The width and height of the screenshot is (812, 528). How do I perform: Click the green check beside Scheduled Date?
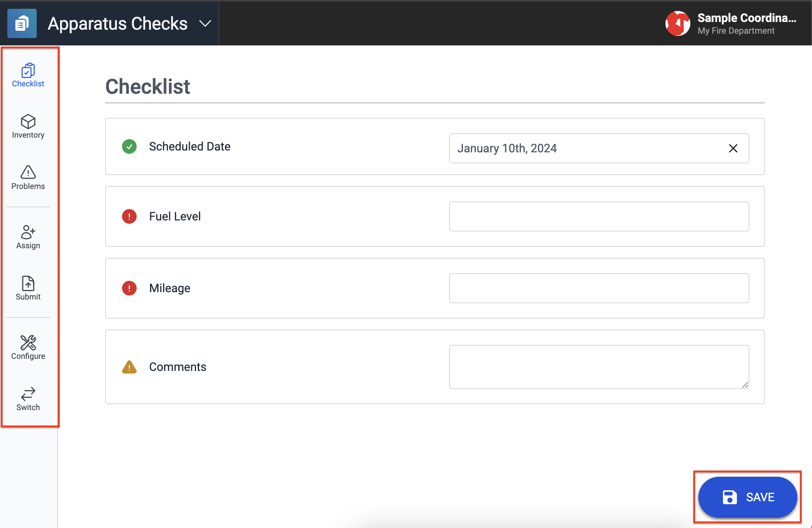(x=129, y=146)
